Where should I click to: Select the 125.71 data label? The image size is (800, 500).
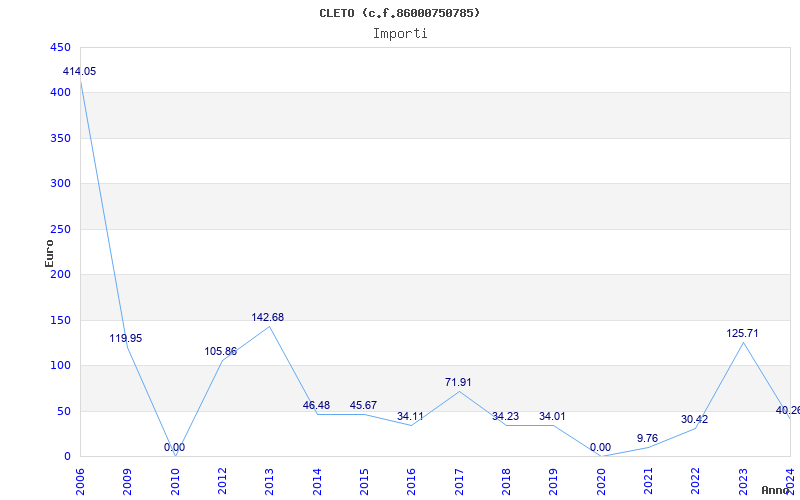point(742,334)
